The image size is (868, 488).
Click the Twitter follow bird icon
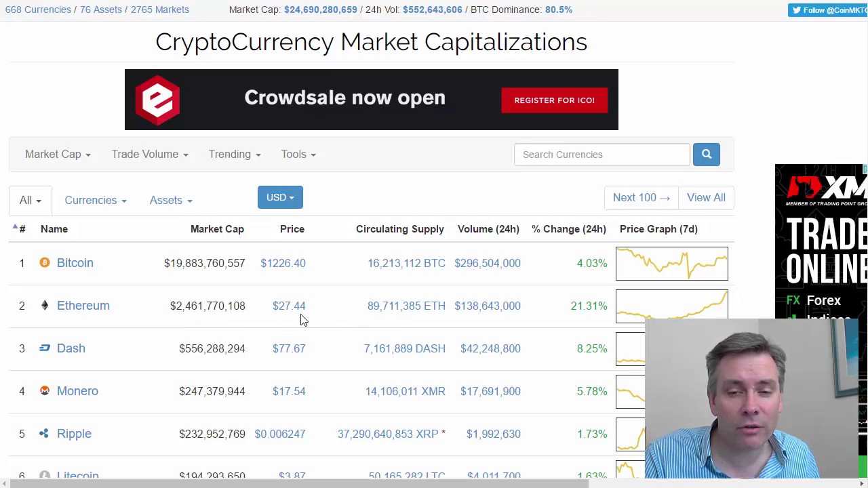click(797, 10)
